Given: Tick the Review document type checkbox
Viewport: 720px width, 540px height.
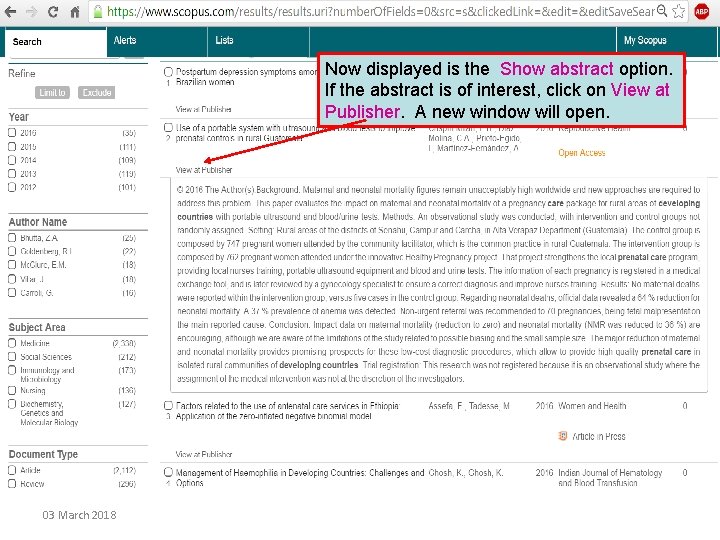Looking at the screenshot, I should (x=12, y=484).
